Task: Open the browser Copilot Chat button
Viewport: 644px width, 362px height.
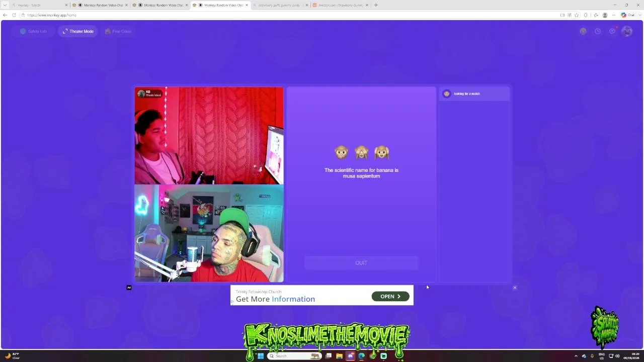Action: (x=628, y=15)
